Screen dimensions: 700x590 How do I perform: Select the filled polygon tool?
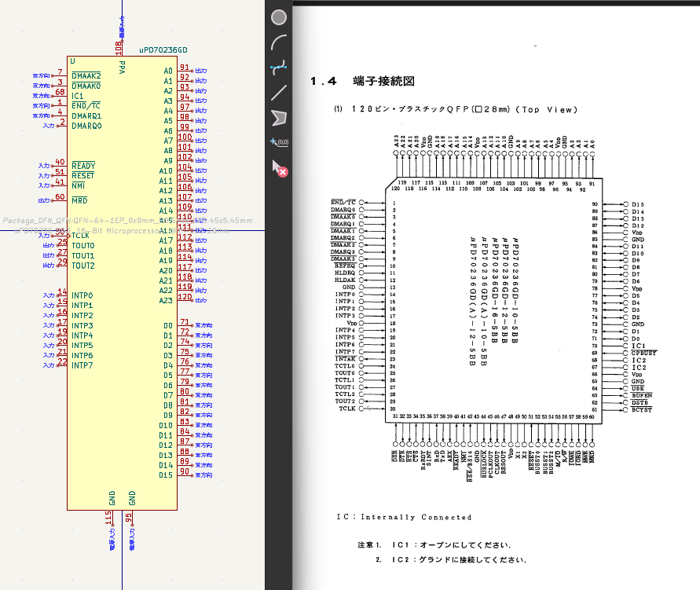(x=279, y=118)
